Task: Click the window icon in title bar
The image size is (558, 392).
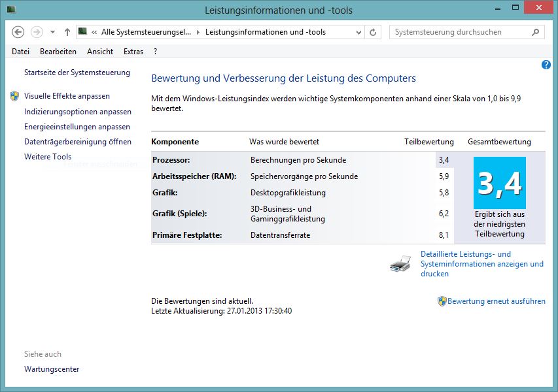Action: pyautogui.click(x=11, y=10)
